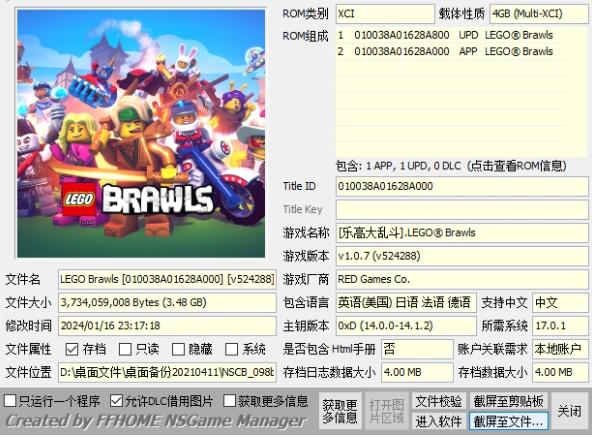Click the 文件位置 path field
The width and height of the screenshot is (592, 438).
(x=167, y=373)
